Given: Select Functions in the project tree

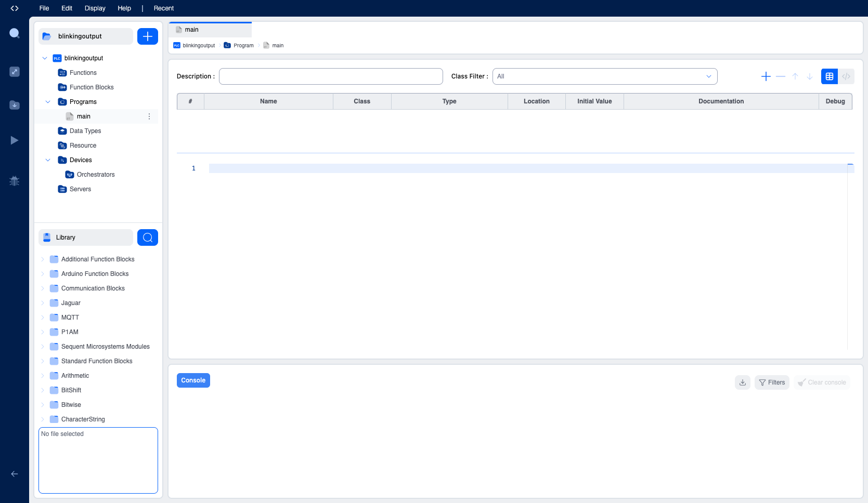Looking at the screenshot, I should (83, 73).
